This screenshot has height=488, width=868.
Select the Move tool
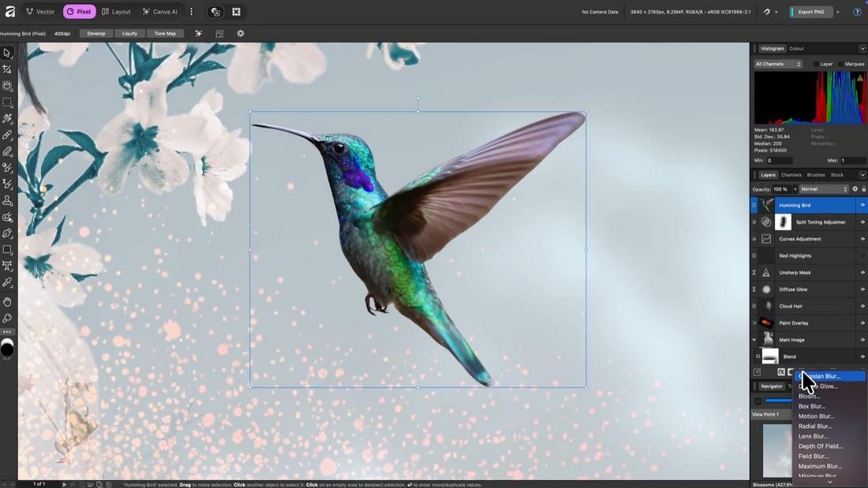tap(7, 52)
